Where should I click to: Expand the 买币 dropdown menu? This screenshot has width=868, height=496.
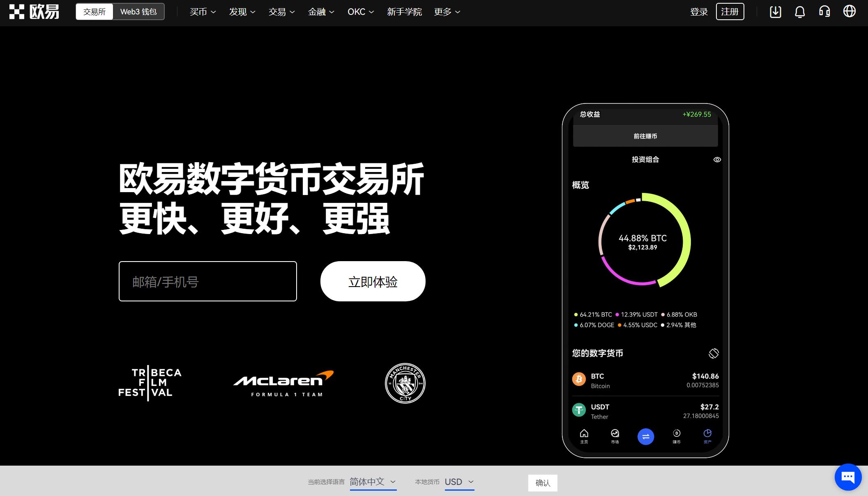pyautogui.click(x=201, y=11)
